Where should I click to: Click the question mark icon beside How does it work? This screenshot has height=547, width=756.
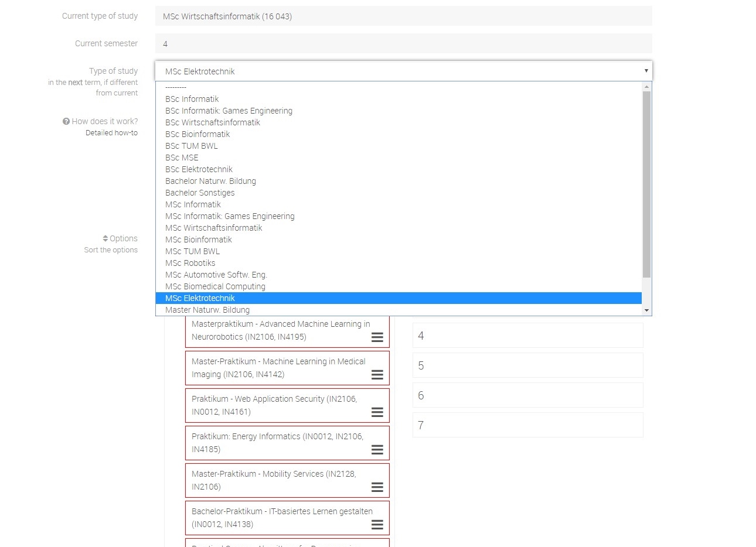tap(66, 121)
